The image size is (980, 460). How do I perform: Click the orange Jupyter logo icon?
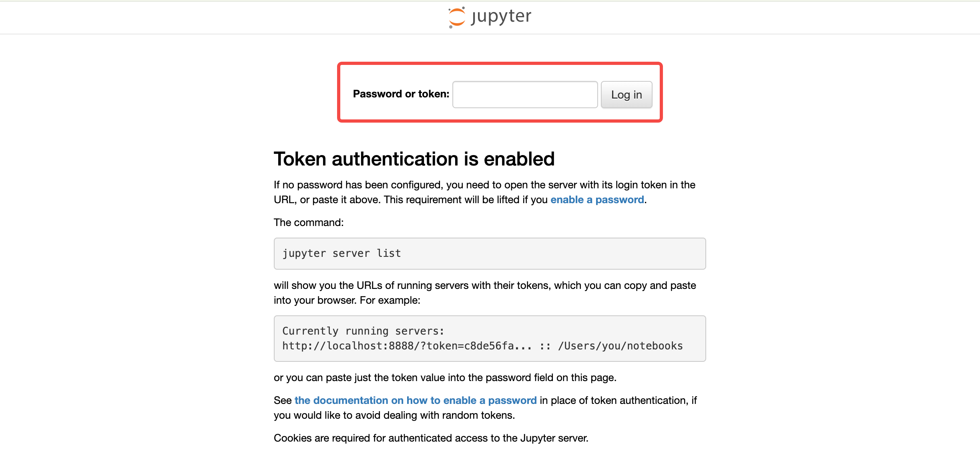[457, 17]
